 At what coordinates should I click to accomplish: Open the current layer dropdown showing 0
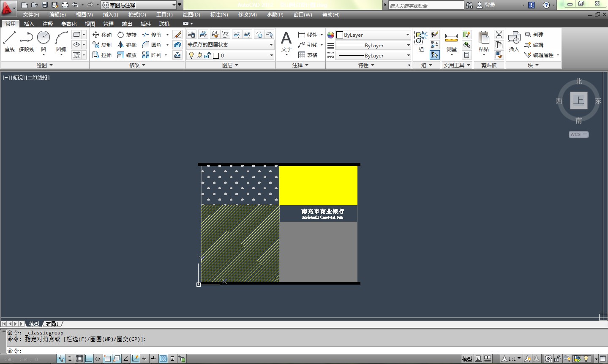230,55
